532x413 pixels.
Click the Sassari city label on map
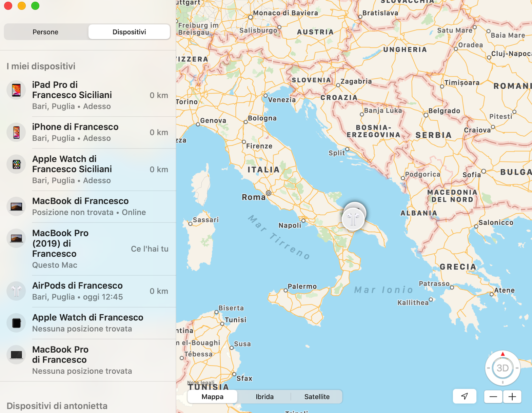(x=205, y=219)
